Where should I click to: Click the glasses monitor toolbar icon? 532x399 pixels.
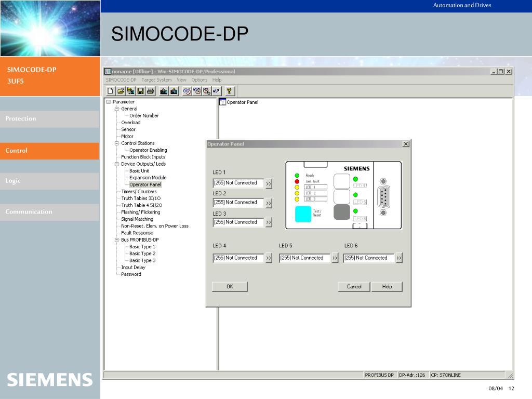[x=187, y=91]
